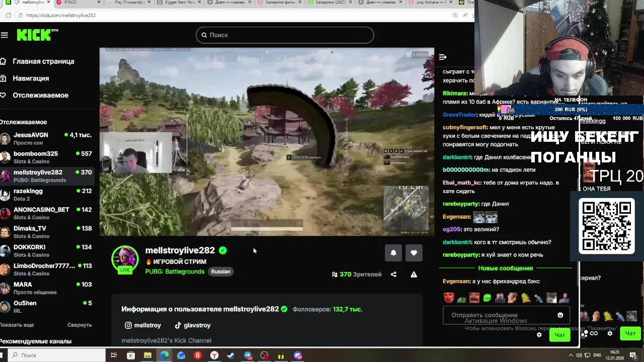Viewport: 644px width, 362px height.
Task: Open PUBG: Battlegrounds category link
Action: click(175, 271)
